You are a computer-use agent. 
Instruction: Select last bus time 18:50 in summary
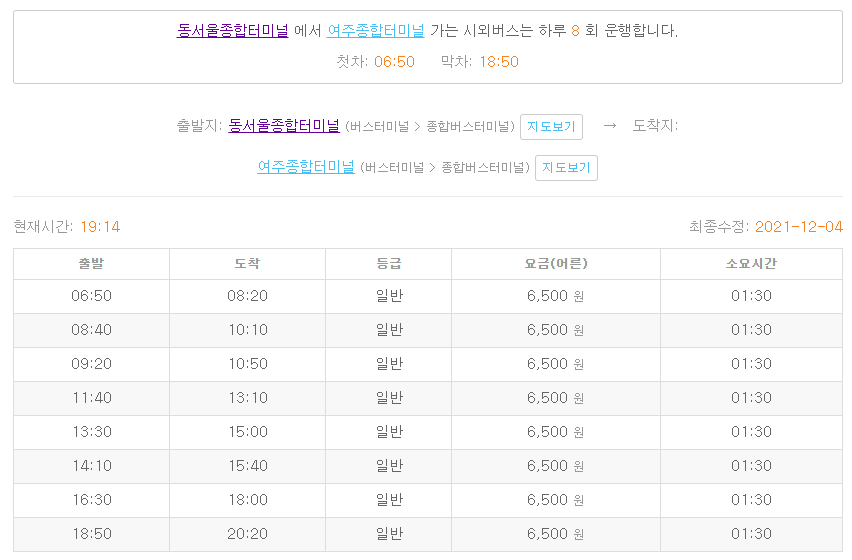pyautogui.click(x=499, y=62)
